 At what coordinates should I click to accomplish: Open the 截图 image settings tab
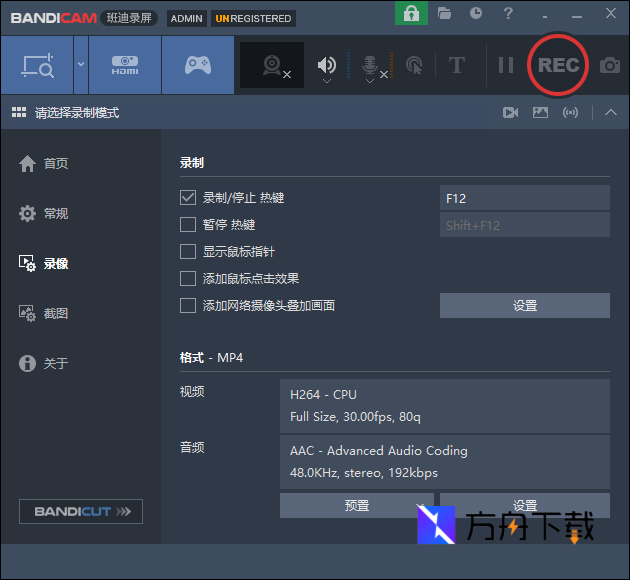point(43,314)
